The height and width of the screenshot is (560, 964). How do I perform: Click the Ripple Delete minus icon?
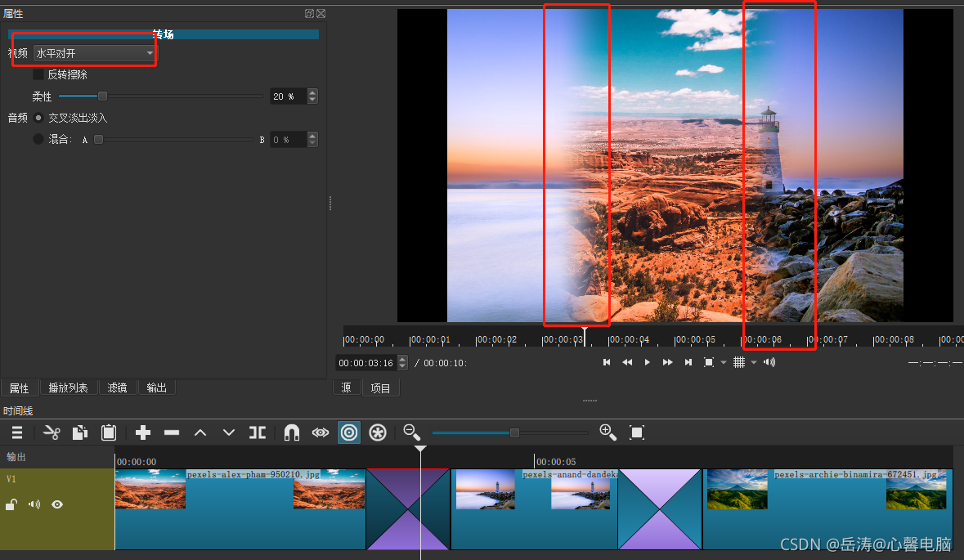[x=172, y=432]
